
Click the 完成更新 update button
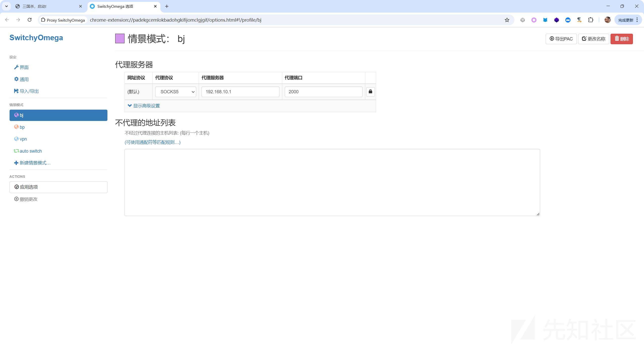pyautogui.click(x=625, y=20)
